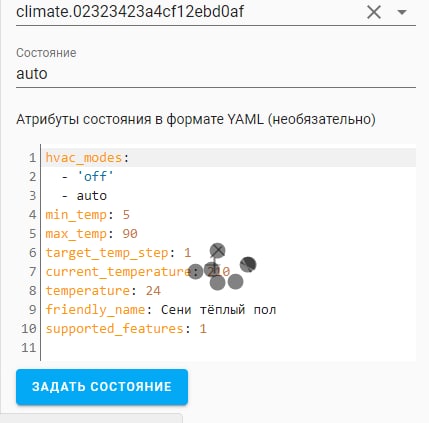429x423 pixels.
Task: Click the current_temperature key in editor
Action: [x=119, y=271]
